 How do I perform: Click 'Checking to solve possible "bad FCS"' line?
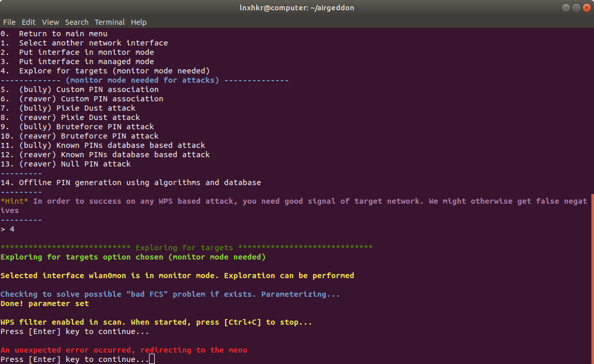point(170,294)
